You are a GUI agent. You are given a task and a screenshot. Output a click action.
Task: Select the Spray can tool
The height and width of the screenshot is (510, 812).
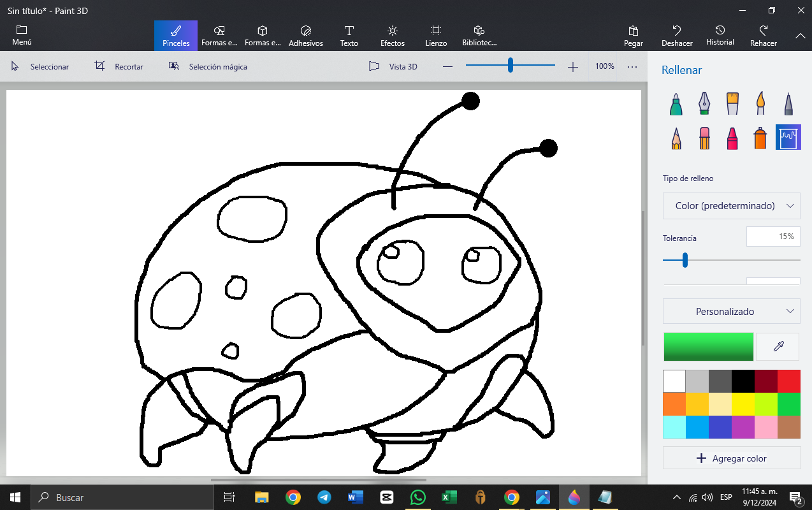point(760,137)
